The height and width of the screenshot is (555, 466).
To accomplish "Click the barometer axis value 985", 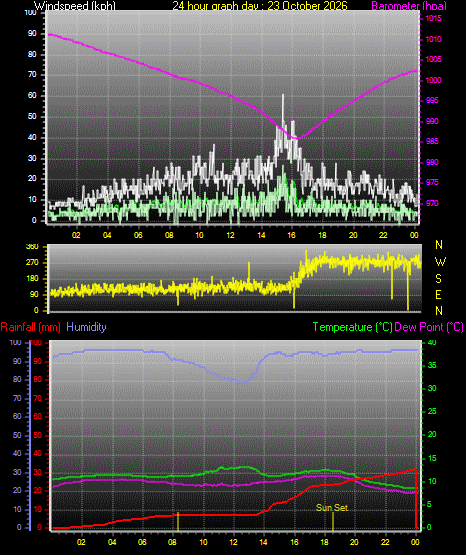I will tap(432, 141).
